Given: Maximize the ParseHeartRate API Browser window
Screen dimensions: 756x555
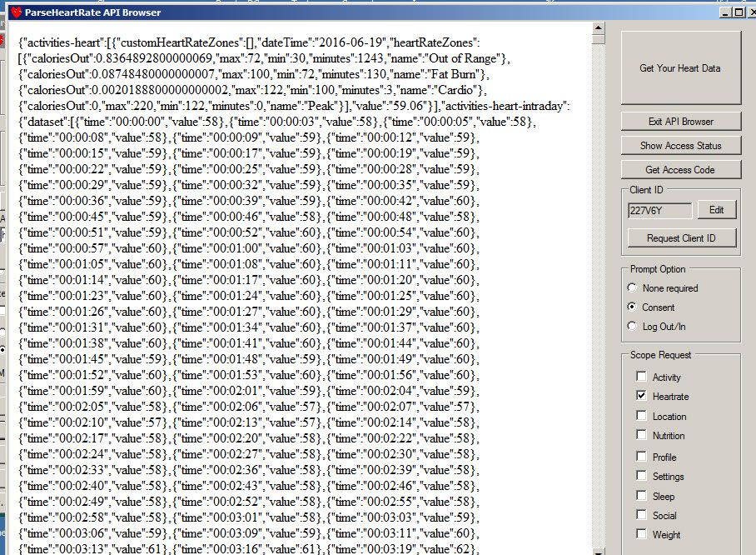Looking at the screenshot, I should point(739,12).
